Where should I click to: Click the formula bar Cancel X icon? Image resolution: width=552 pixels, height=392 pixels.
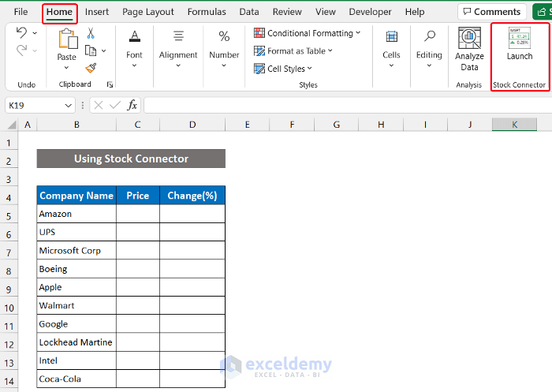(99, 106)
